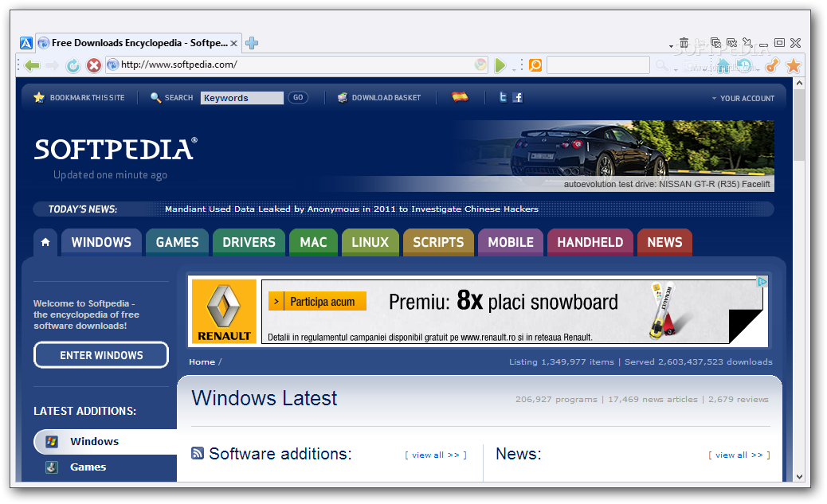
Task: Click the magnifier search button in toolbar
Action: click(x=661, y=65)
